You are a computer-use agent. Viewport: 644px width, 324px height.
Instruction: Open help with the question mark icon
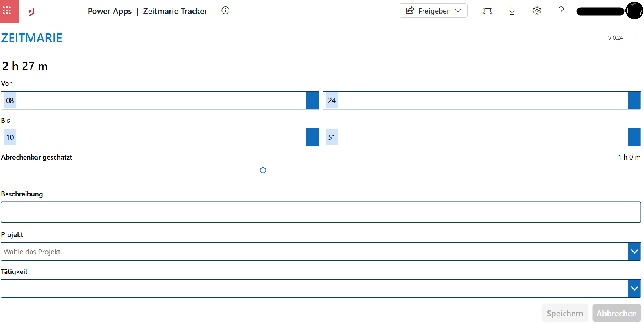click(x=561, y=11)
